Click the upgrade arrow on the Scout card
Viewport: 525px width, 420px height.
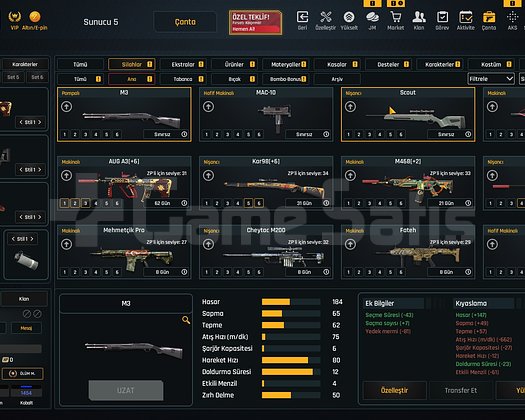[x=350, y=107]
